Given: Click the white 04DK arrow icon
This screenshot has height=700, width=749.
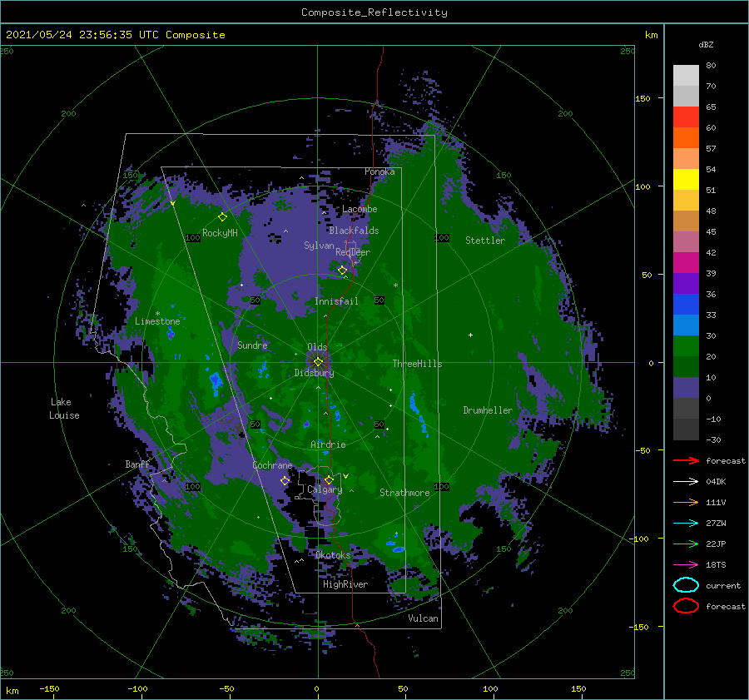Looking at the screenshot, I should point(686,481).
